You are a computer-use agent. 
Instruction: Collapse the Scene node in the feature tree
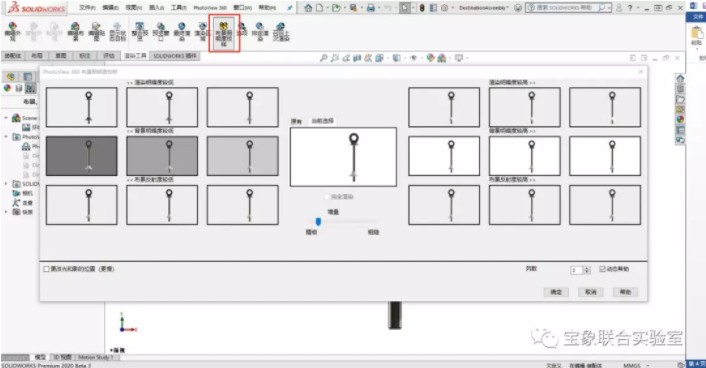click(x=6, y=118)
